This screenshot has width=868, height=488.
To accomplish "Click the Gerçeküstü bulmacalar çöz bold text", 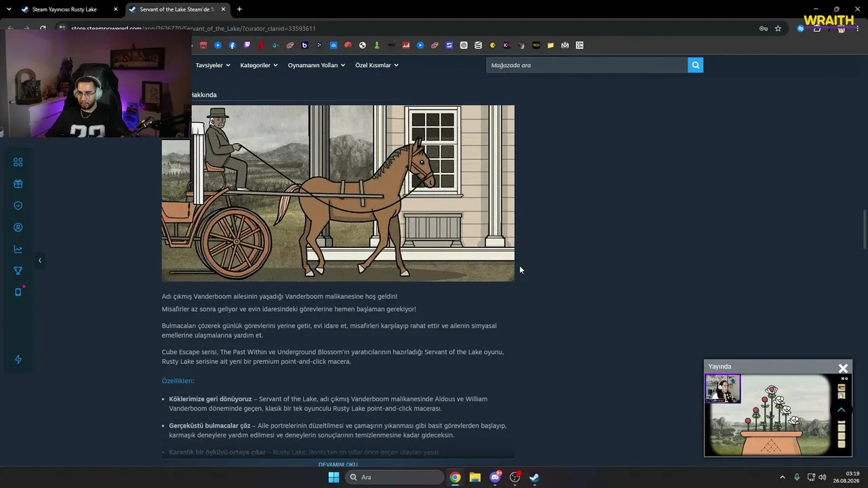I will point(208,426).
